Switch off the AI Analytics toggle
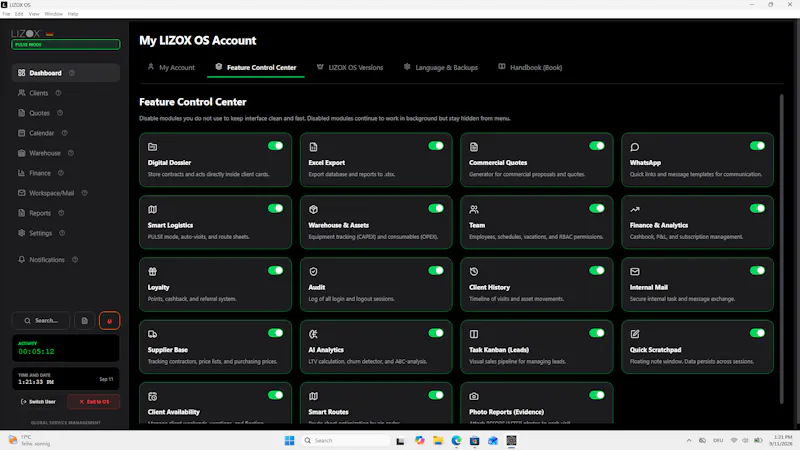Screen dimensions: 800x450 point(436,333)
